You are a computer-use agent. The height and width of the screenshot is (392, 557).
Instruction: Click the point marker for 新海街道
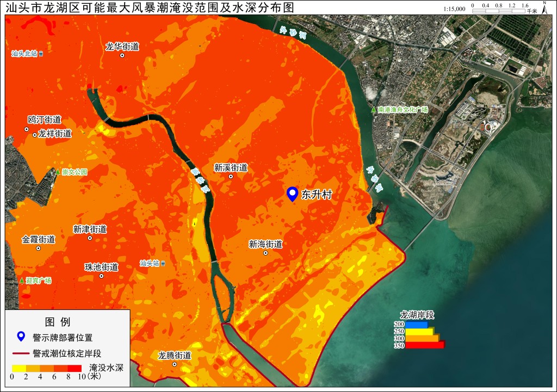[x=265, y=253]
